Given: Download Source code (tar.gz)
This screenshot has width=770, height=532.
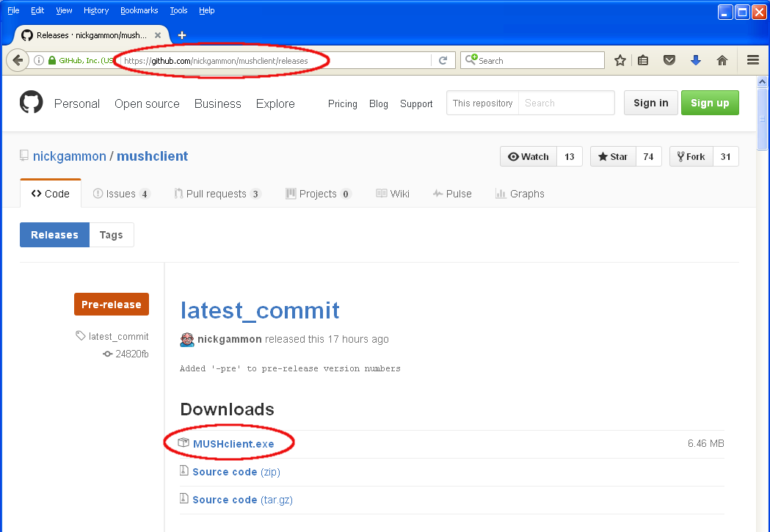Looking at the screenshot, I should pyautogui.click(x=242, y=500).
